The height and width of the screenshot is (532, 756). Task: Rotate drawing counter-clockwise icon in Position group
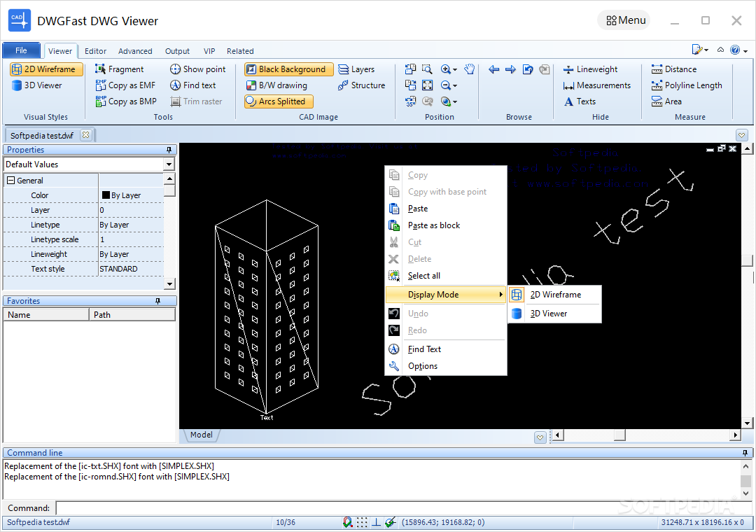410,69
